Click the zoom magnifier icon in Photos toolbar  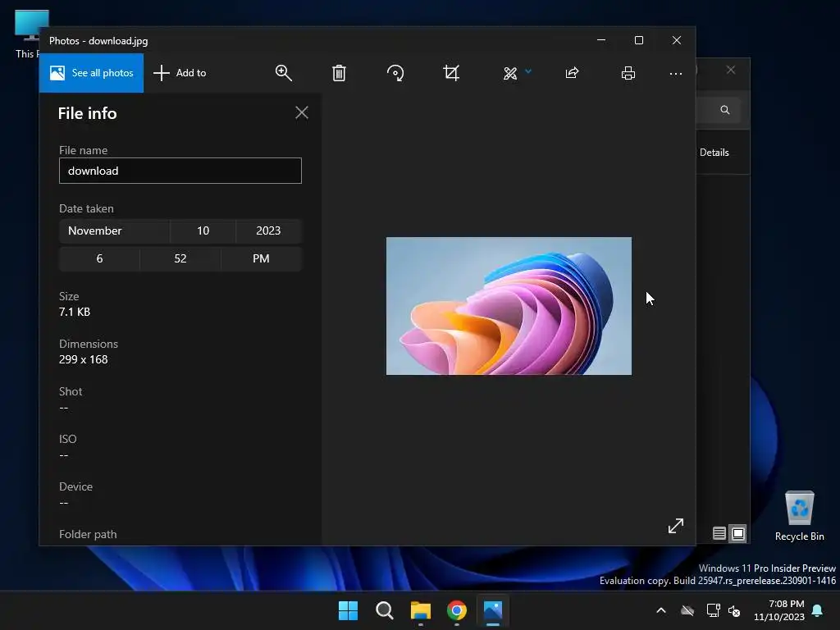pos(283,73)
